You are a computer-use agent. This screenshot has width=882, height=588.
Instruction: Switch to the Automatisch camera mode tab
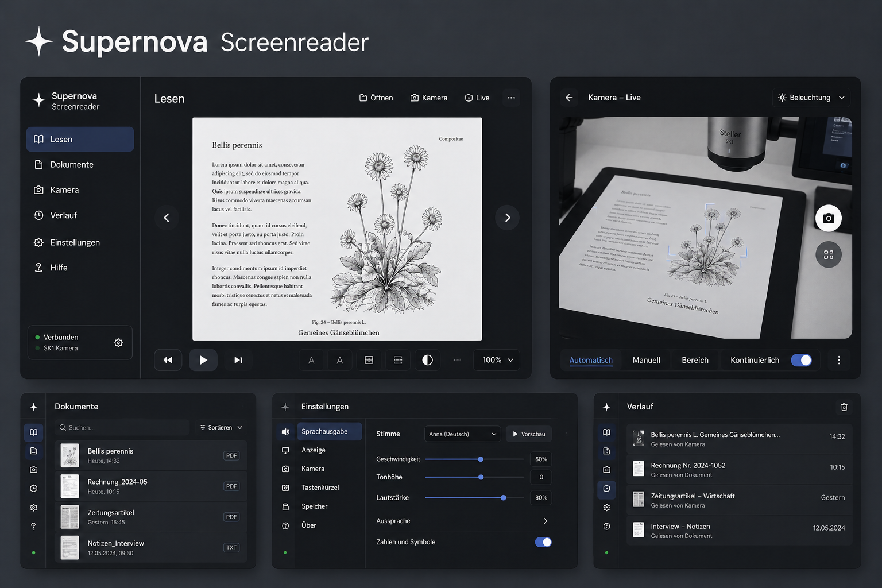coord(591,360)
